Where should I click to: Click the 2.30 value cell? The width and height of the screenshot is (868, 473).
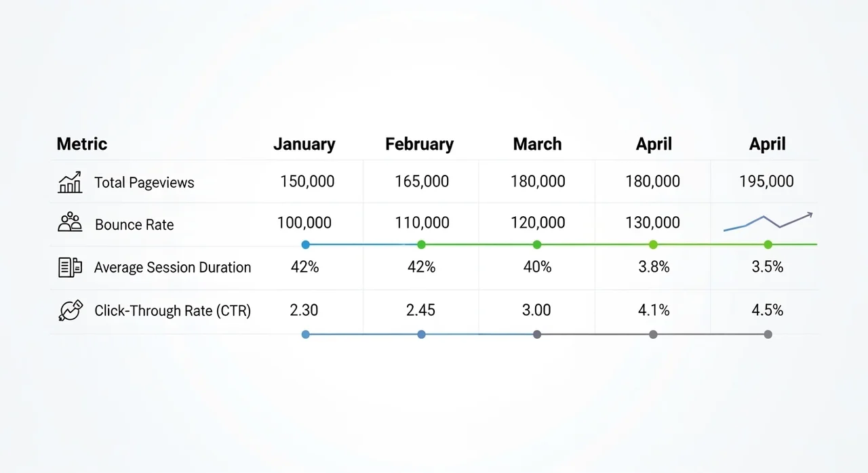[x=304, y=310]
